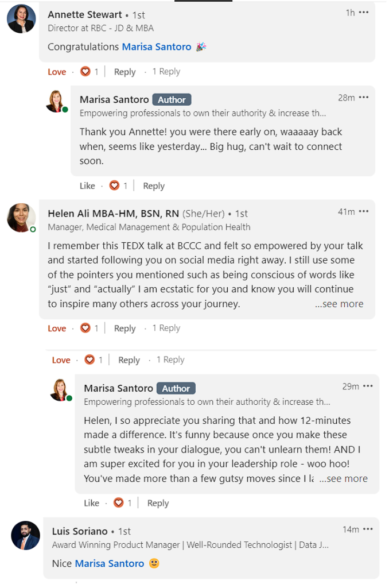Toggle Love reaction on Annette Stewart's comment

(57, 72)
